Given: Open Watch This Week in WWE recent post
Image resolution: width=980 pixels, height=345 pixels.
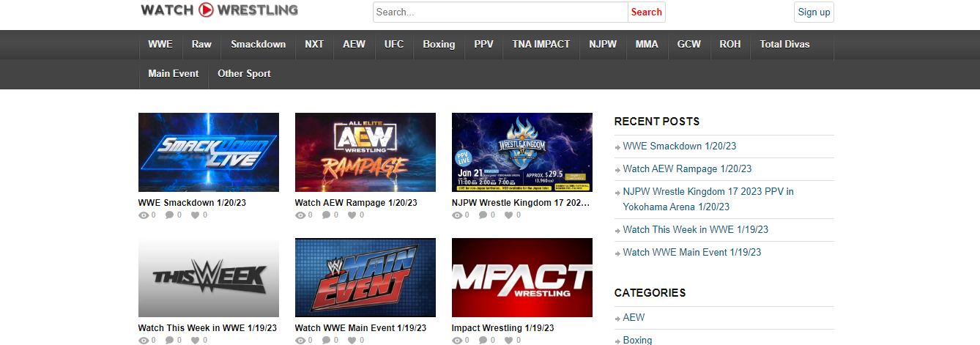Looking at the screenshot, I should [696, 230].
